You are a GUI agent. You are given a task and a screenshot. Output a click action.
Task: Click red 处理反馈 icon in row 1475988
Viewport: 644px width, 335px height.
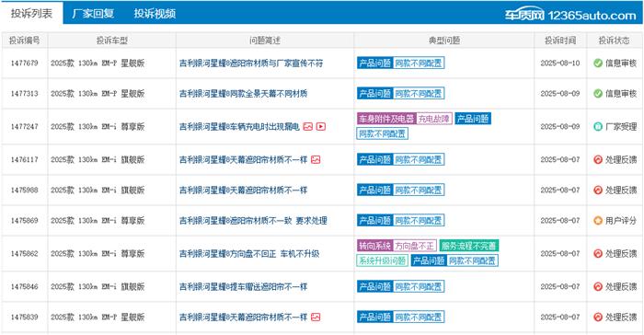pos(598,190)
